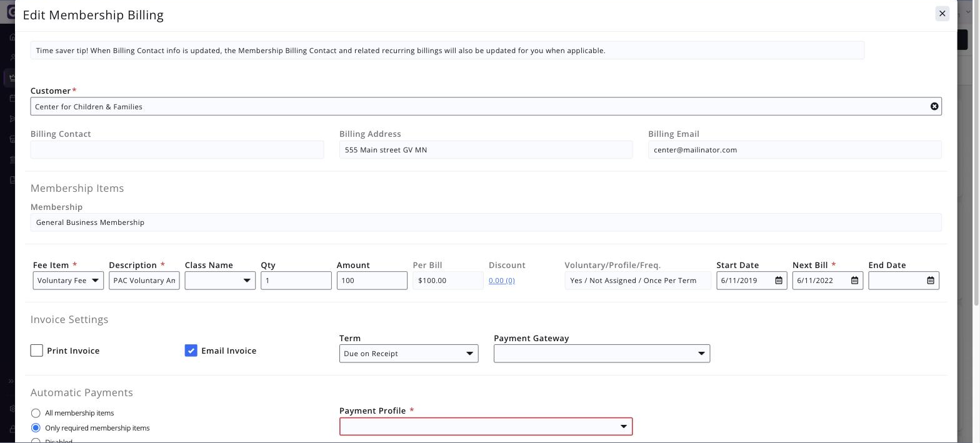Screen dimensions: 980x443
Task: Click Yes / Not Assigned / Once Per Term
Action: pyautogui.click(x=638, y=281)
